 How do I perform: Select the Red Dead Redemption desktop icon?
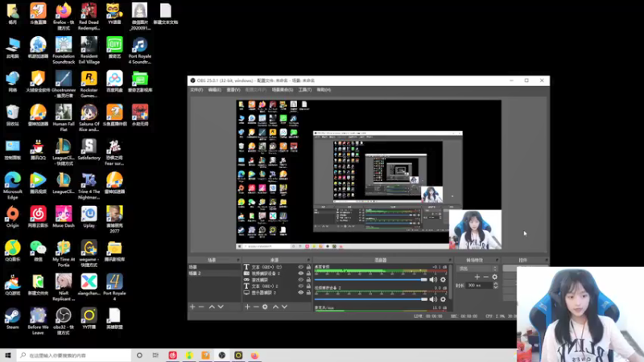tap(89, 16)
